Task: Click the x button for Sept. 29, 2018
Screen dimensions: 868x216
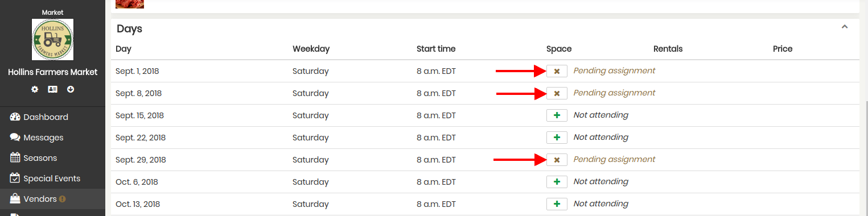Action: [x=557, y=160]
